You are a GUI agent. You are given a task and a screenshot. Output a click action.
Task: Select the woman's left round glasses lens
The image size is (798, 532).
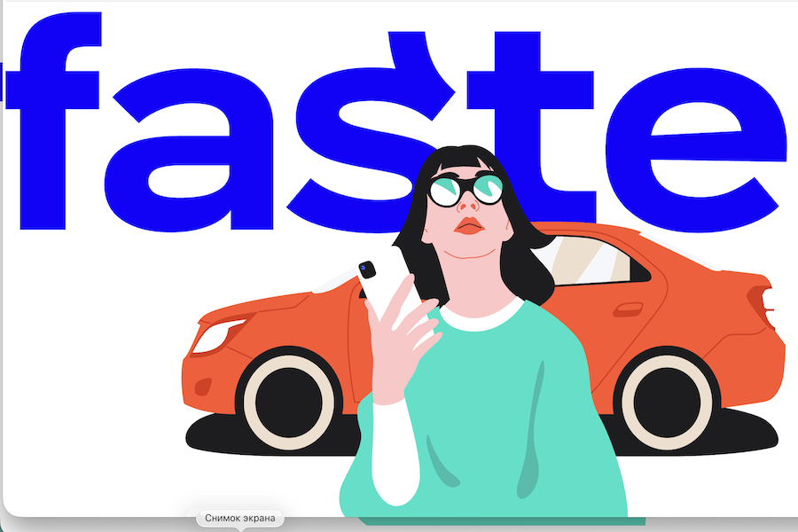[445, 191]
